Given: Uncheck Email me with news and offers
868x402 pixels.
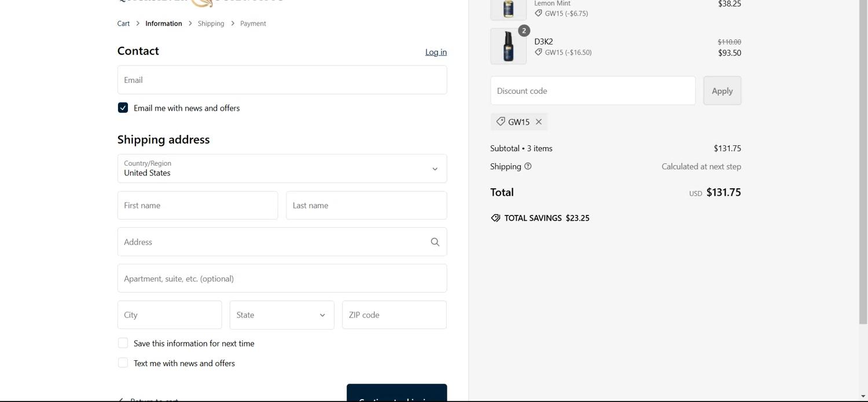Looking at the screenshot, I should (x=123, y=108).
